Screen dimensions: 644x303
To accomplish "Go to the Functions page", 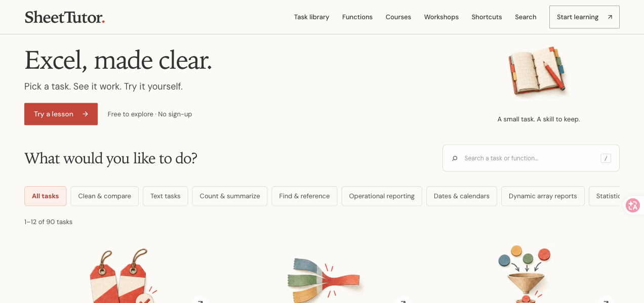I will (x=357, y=17).
